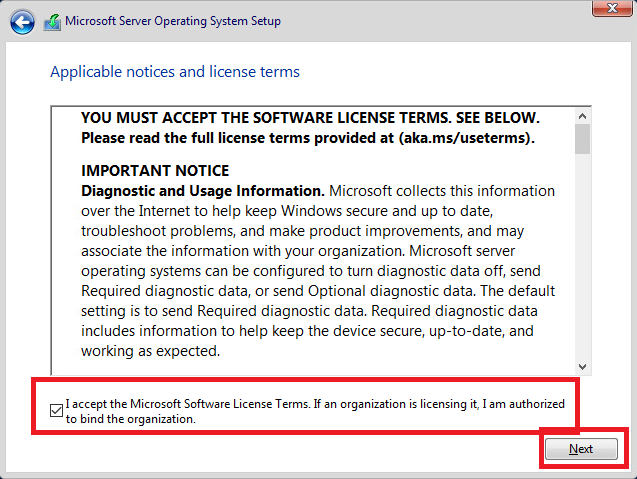
Task: Click the bold 'Diagnostic and Usage Information' text
Action: (x=202, y=190)
